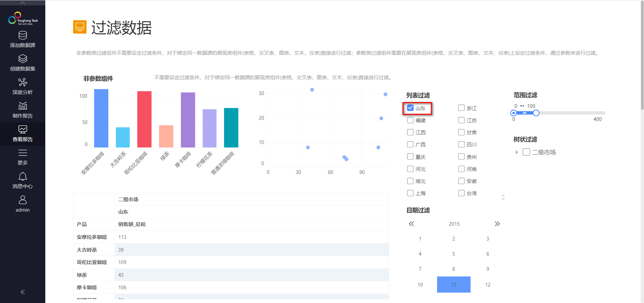This screenshot has height=303, width=644.
Task: Select month 5 in date filter
Action: pyautogui.click(x=453, y=254)
